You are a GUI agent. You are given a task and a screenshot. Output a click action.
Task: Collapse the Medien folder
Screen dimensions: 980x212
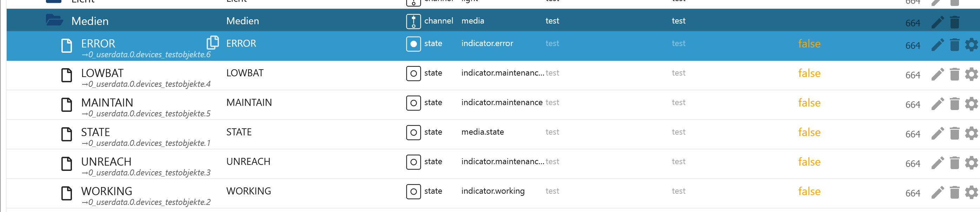coord(54,20)
